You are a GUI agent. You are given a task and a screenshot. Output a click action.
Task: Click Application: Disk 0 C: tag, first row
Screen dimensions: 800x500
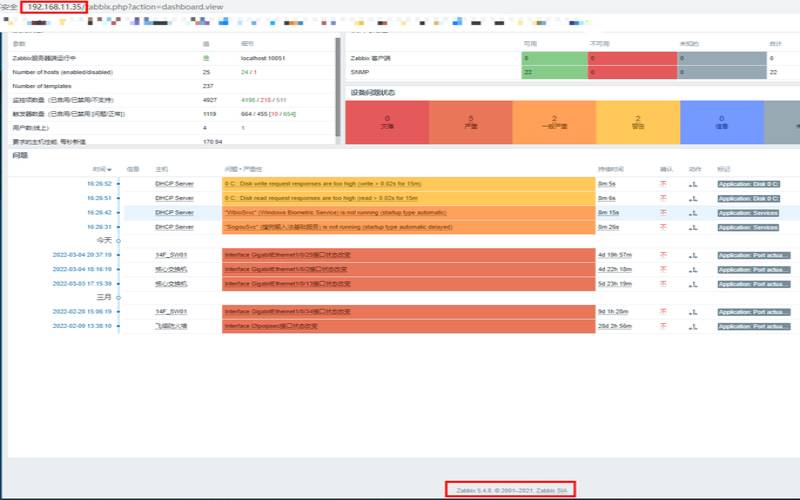click(x=754, y=184)
